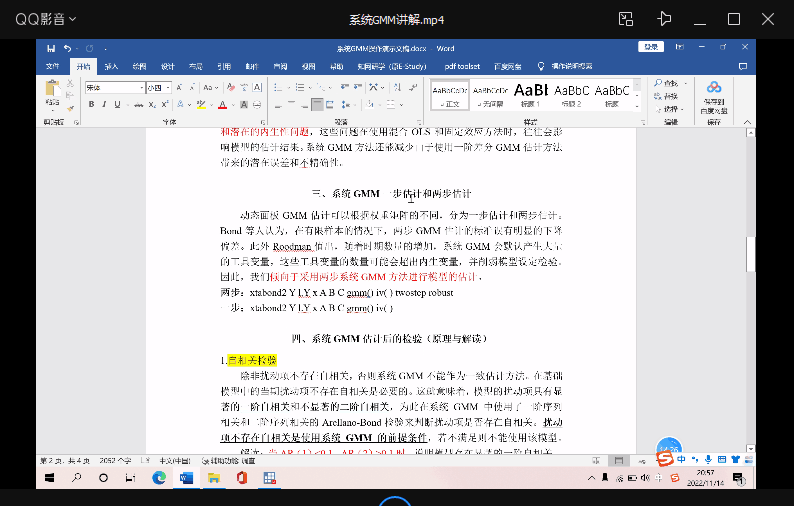This screenshot has height=506, width=794.
Task: Switch to the 引用 ribbon tab
Action: click(x=224, y=66)
